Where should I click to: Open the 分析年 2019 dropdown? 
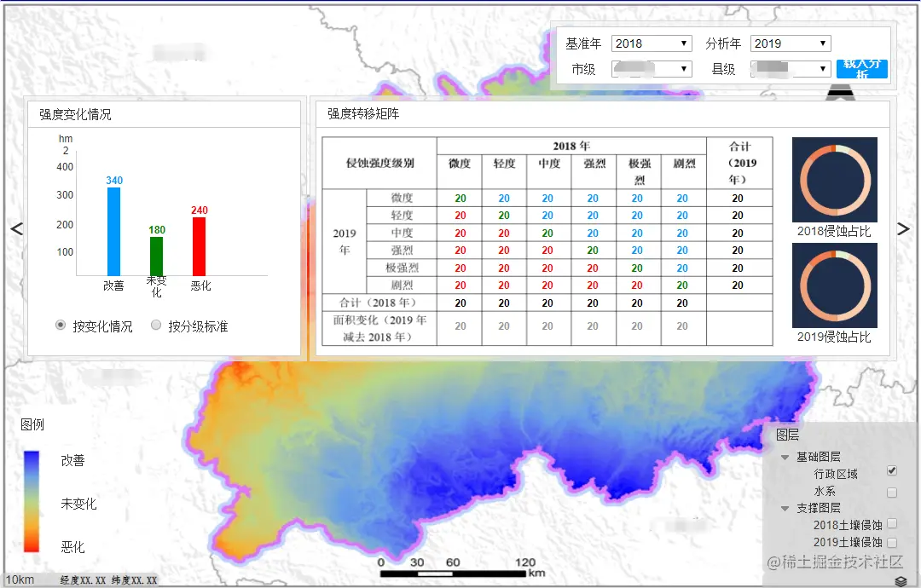click(791, 43)
